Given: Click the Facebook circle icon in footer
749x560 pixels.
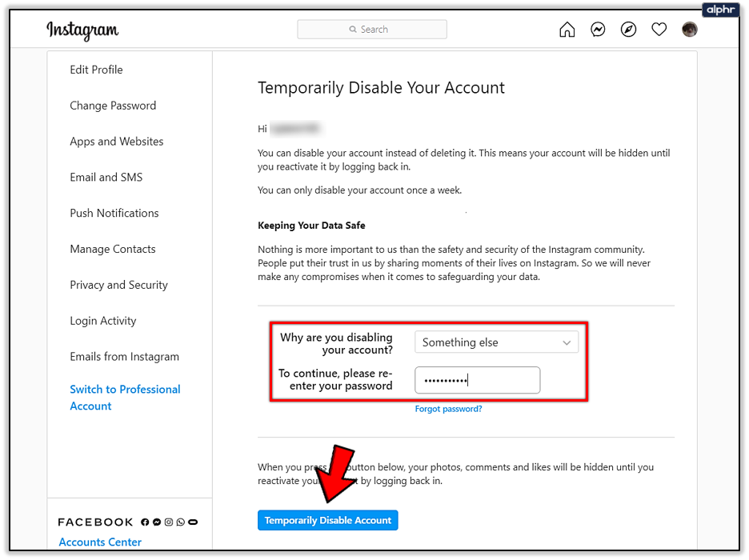Looking at the screenshot, I should coord(145,522).
